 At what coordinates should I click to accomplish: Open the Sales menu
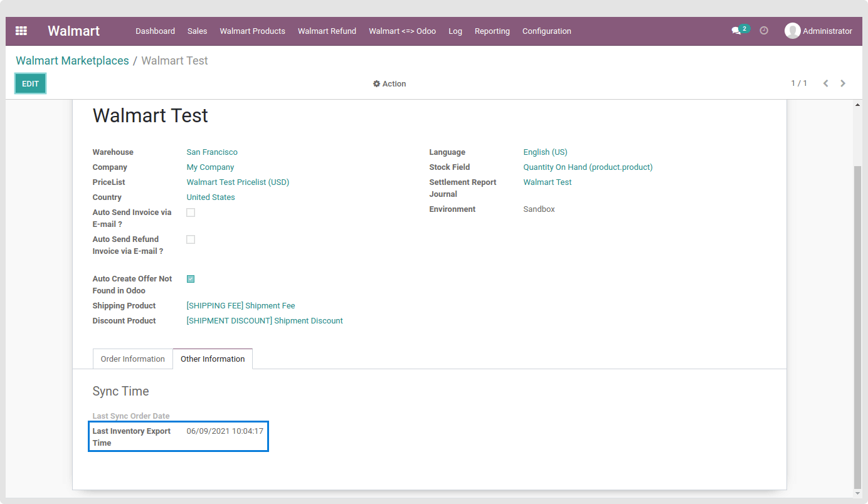tap(197, 31)
